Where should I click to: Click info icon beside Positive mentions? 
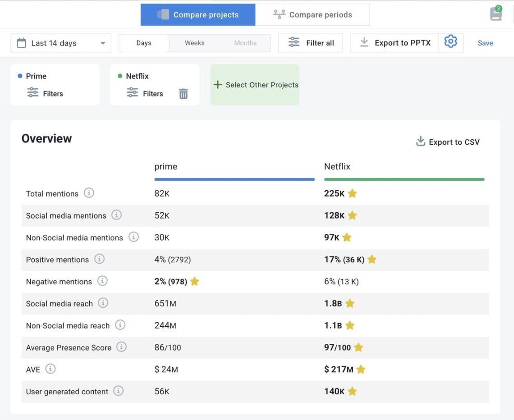click(99, 259)
